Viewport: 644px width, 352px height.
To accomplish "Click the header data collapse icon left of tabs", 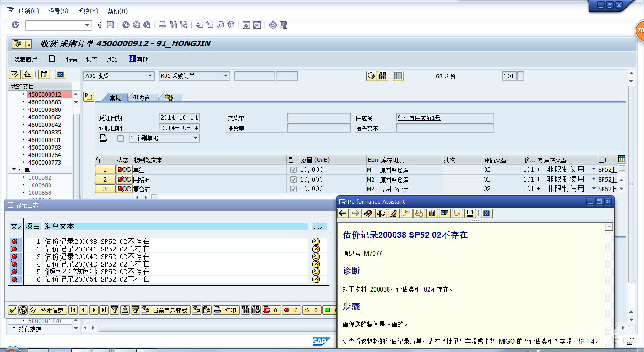I will tap(89, 97).
